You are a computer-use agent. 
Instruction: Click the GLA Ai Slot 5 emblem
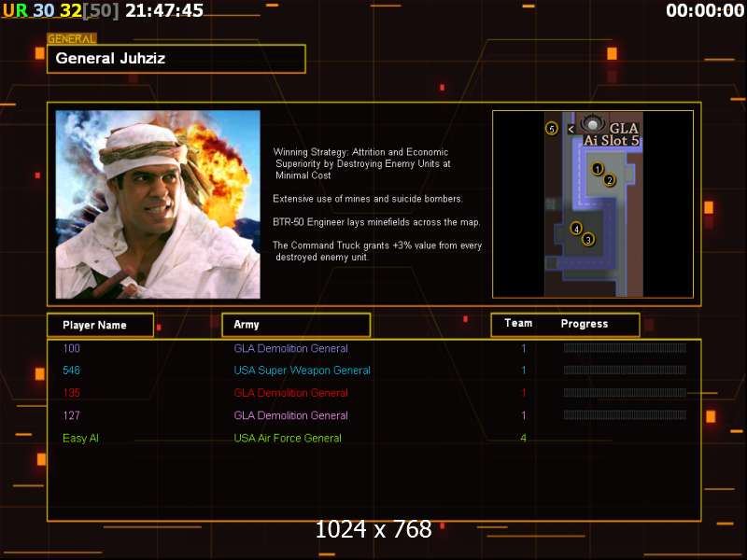pyautogui.click(x=592, y=124)
